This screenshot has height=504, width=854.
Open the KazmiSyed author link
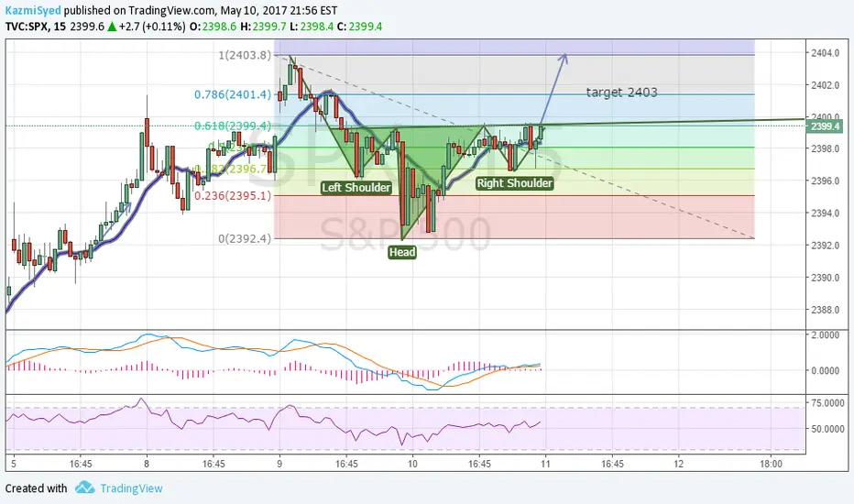click(33, 10)
